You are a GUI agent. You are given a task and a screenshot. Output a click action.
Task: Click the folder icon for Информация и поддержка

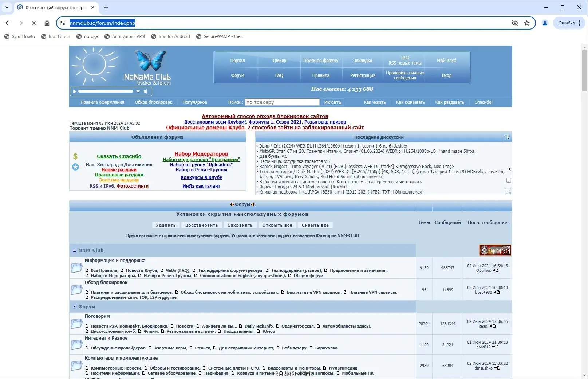tap(76, 268)
